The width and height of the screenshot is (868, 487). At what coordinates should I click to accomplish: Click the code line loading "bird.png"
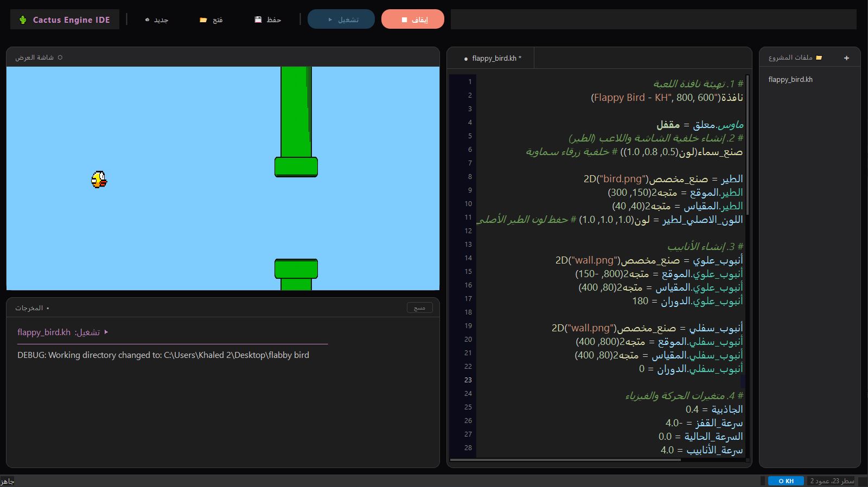click(x=663, y=179)
